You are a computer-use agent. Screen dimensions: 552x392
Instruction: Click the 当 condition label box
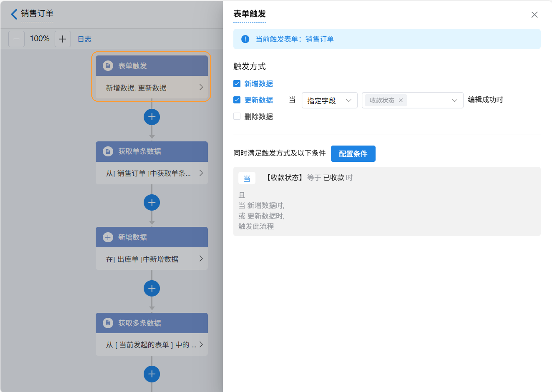point(247,178)
